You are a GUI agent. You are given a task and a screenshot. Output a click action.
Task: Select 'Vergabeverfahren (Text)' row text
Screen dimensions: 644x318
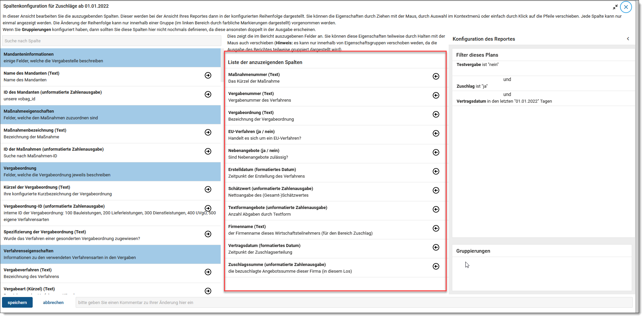[28, 270]
